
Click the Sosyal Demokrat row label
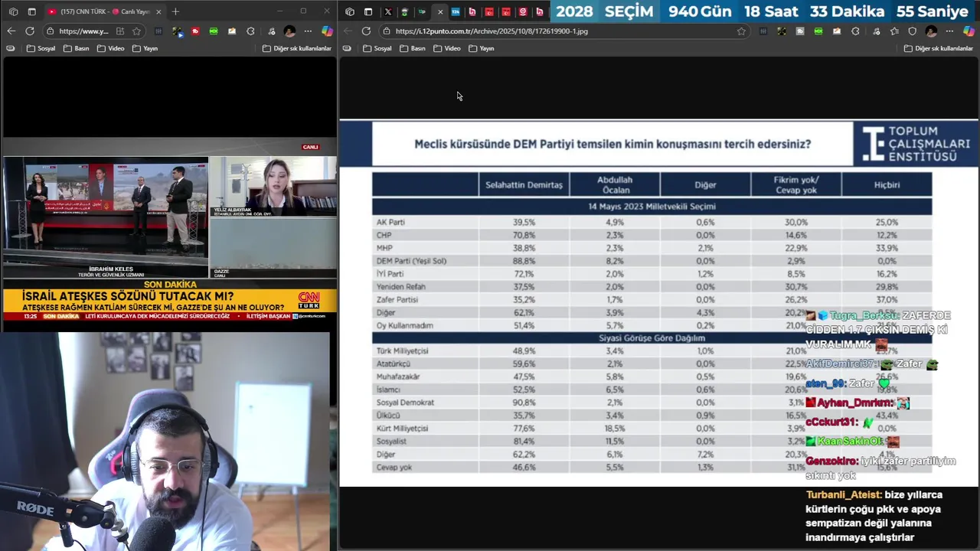[405, 403]
